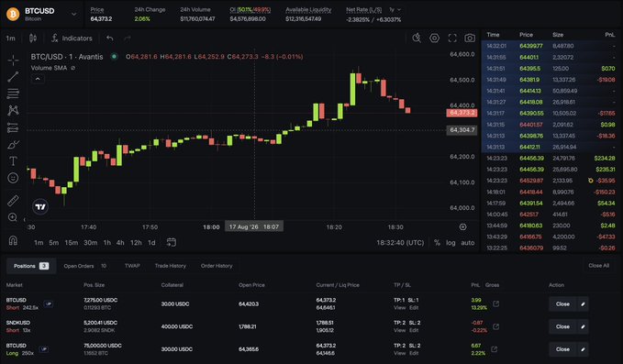Switch to the Open Orders tab
623x364 pixels.
(85, 266)
